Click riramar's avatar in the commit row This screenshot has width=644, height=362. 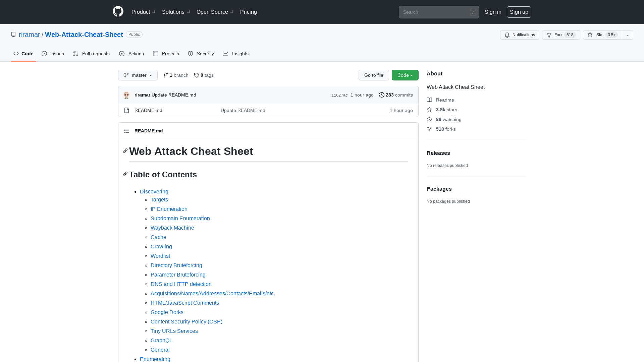coord(126,95)
